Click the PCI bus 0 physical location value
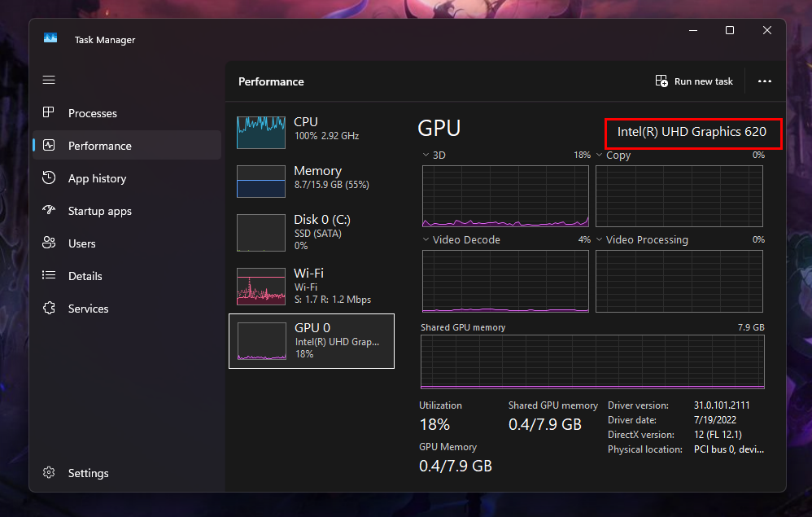 coord(729,449)
